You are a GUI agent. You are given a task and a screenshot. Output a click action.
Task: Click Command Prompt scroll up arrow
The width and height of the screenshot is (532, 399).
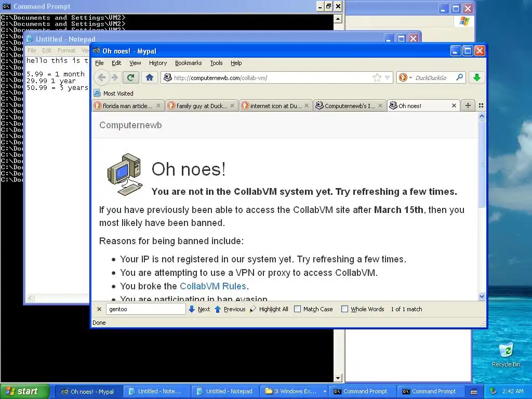tap(338, 19)
